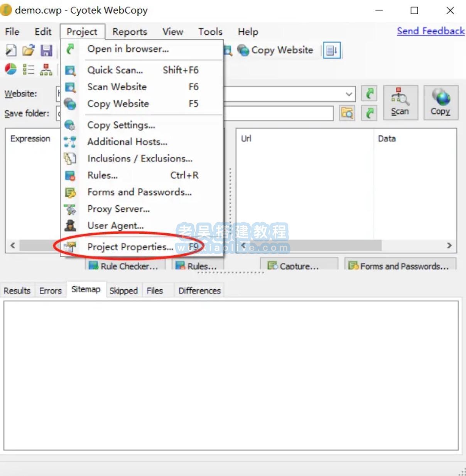Switch to the Differences tab

click(199, 290)
